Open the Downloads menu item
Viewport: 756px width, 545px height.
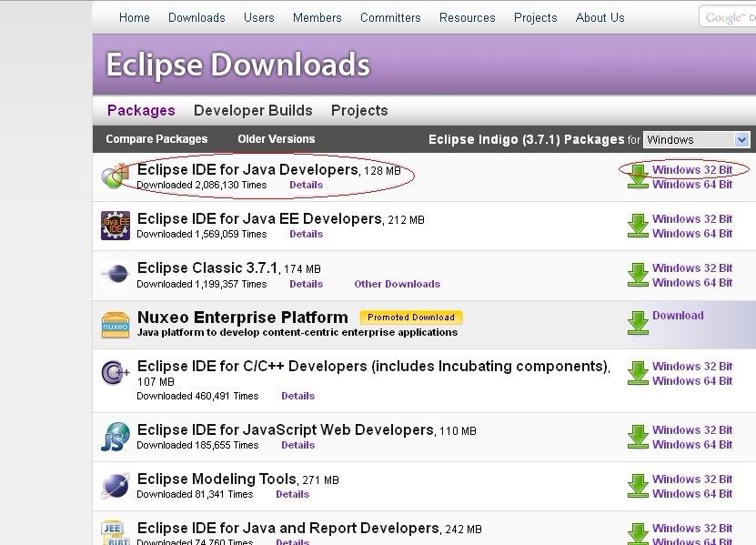[x=197, y=18]
